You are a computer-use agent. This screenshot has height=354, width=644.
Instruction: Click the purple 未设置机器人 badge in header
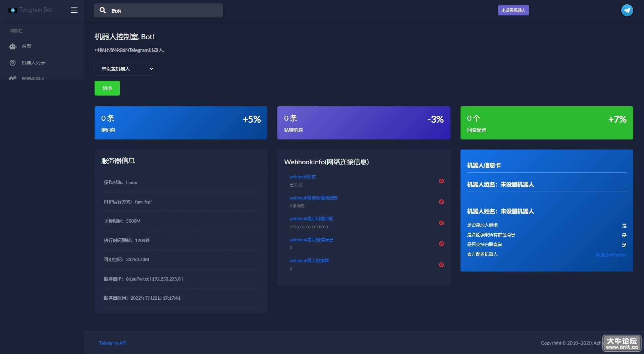[513, 10]
